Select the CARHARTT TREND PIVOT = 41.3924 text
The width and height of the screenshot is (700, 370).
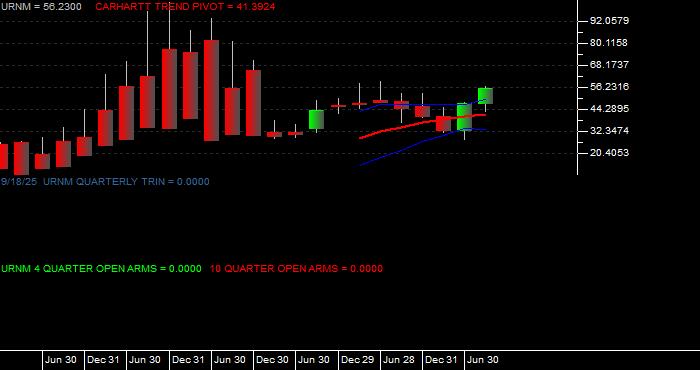185,7
